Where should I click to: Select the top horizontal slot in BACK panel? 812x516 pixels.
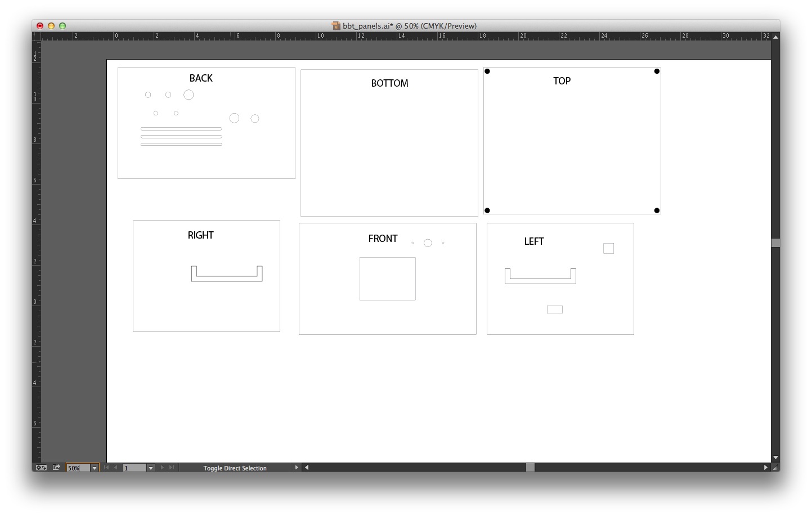181,129
